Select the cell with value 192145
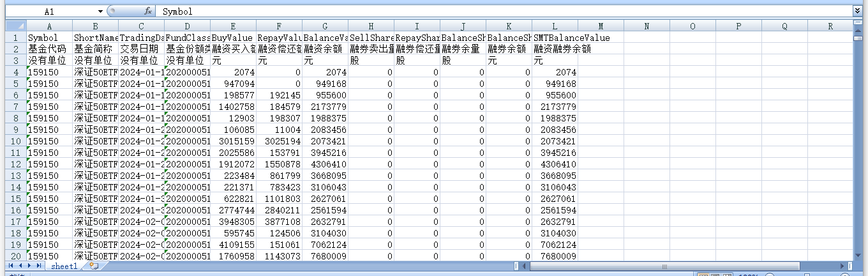Viewport: 868px width, 276px height. point(279,95)
